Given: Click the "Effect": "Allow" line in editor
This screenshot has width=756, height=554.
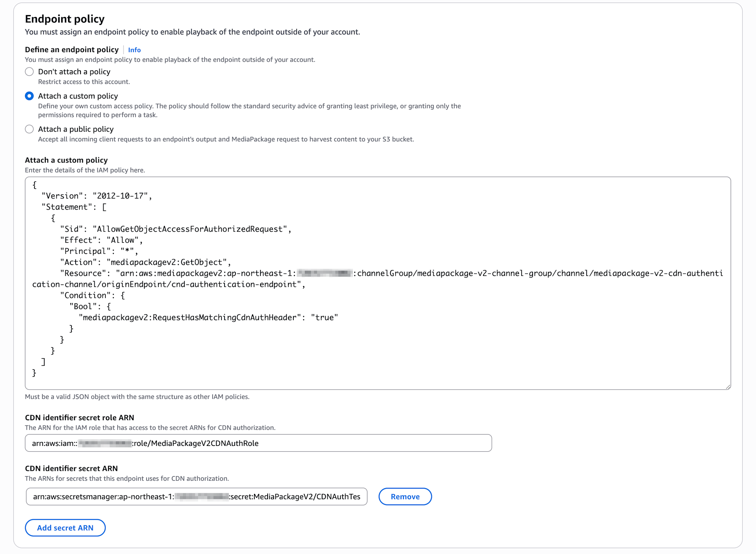Looking at the screenshot, I should click(x=101, y=240).
